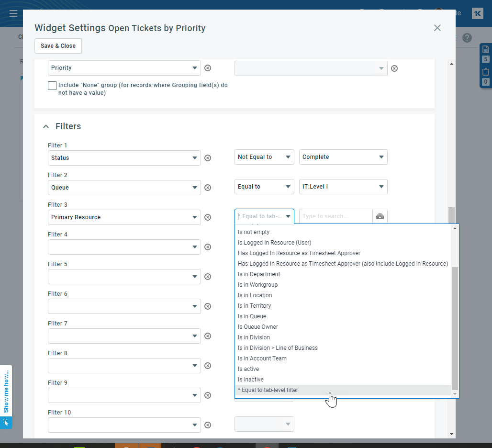Open the assistant icon at bottom left
This screenshot has width=492, height=448.
[x=6, y=423]
